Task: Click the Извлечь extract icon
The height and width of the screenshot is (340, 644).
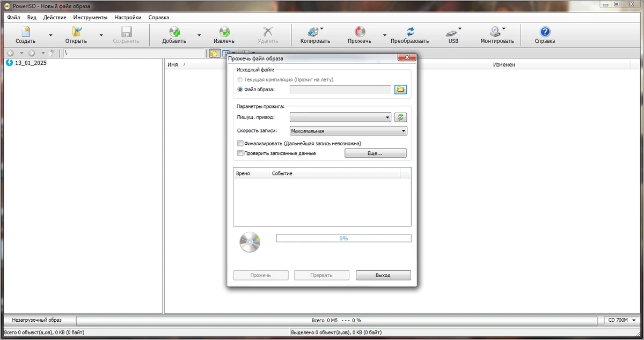Action: [x=224, y=32]
